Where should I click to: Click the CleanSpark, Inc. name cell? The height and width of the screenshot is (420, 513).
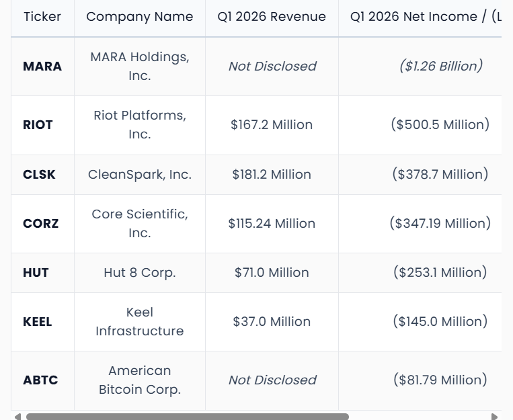coord(140,175)
